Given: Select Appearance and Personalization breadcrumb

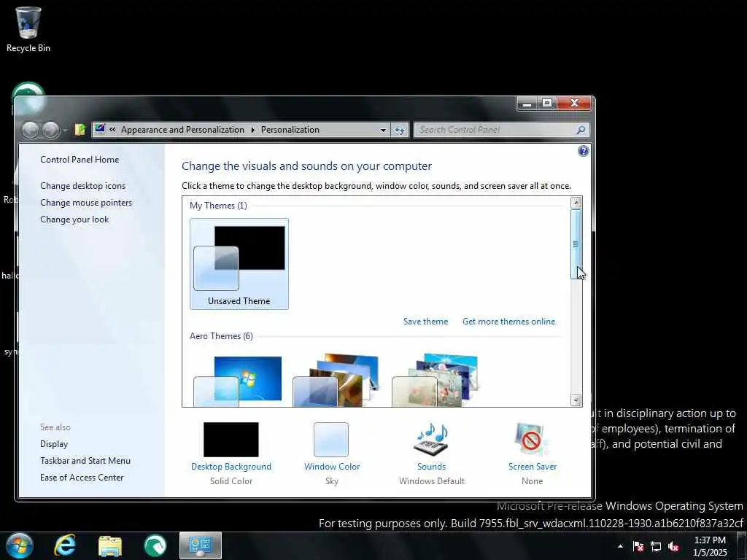Looking at the screenshot, I should [x=182, y=130].
